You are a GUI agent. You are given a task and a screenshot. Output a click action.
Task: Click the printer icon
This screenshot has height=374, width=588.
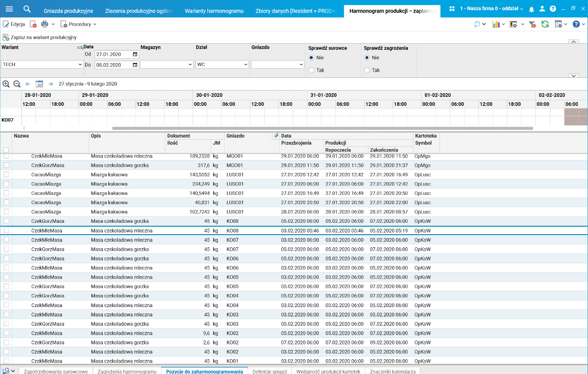(45, 24)
